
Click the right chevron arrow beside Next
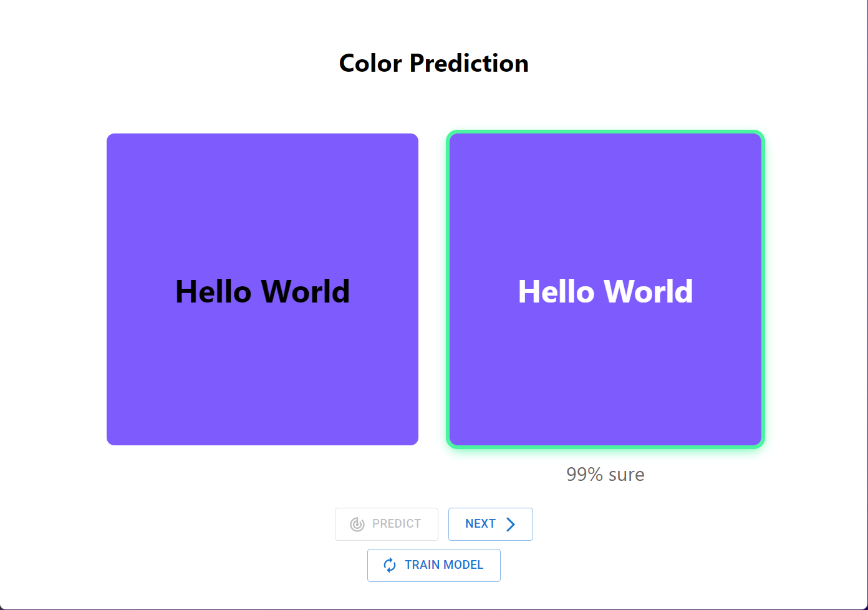tap(511, 524)
